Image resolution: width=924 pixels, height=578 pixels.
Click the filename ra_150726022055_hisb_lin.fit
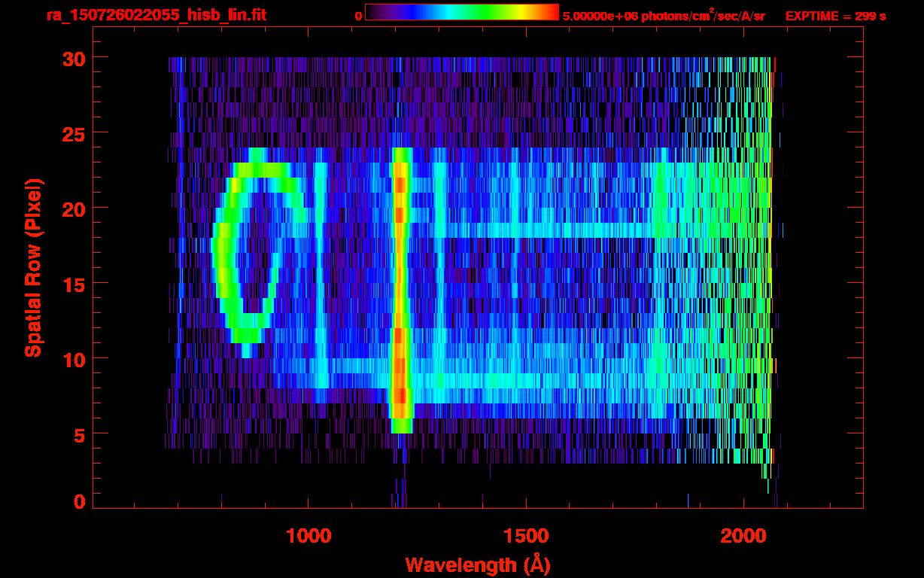(x=156, y=15)
